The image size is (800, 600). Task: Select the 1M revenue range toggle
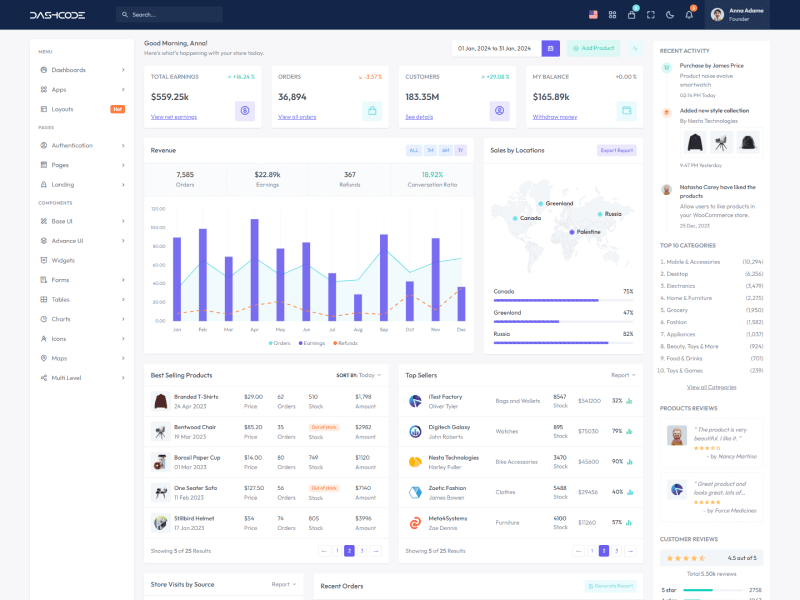(x=430, y=150)
